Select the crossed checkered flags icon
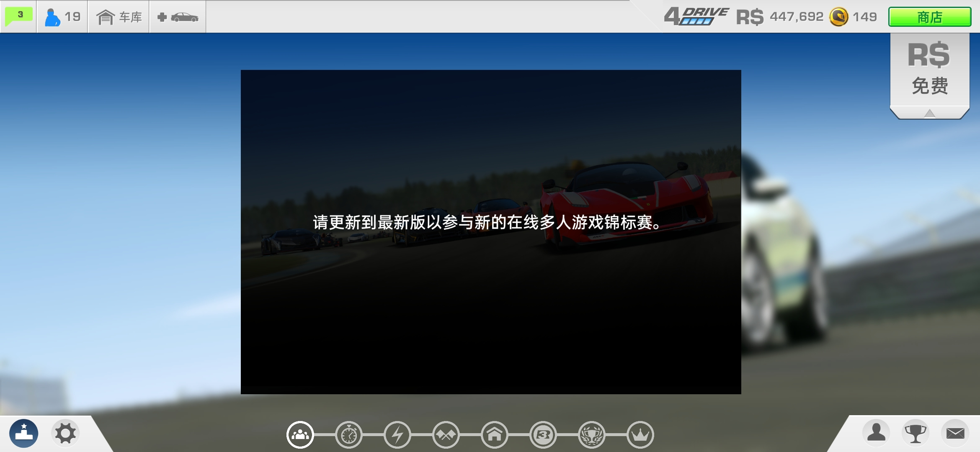This screenshot has width=980, height=452. [446, 435]
